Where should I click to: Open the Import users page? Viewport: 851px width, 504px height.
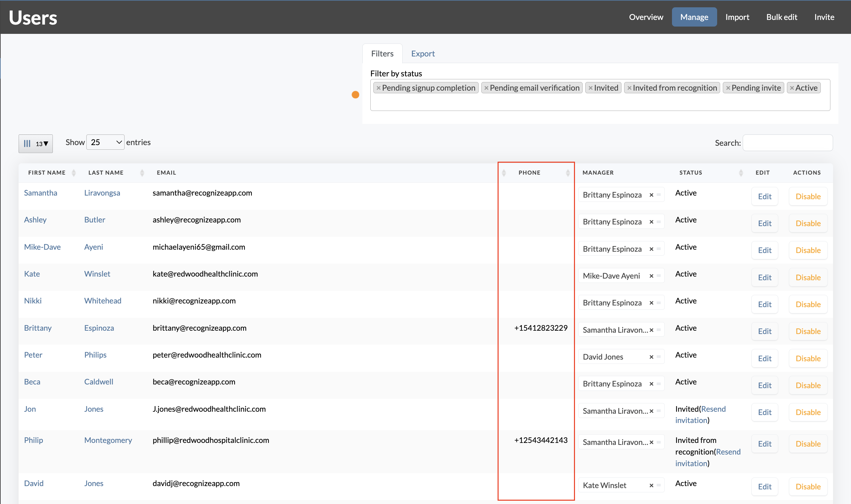click(737, 17)
